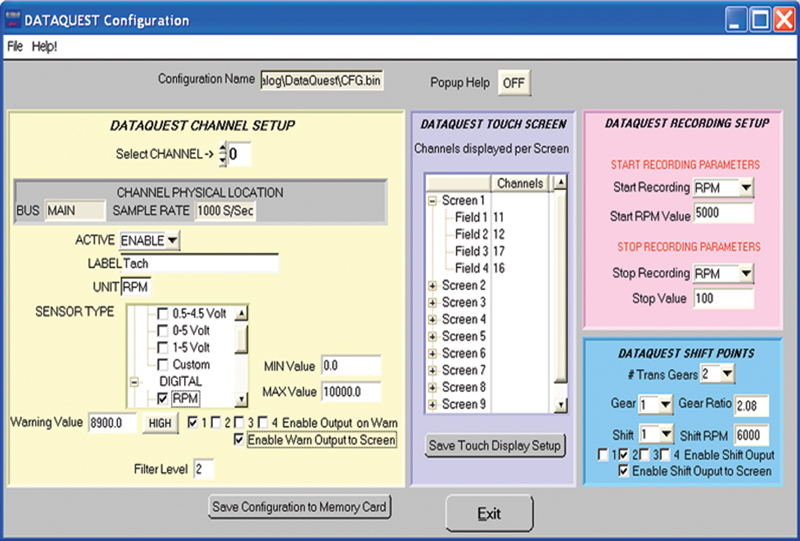Open the Help! menu

(44, 46)
